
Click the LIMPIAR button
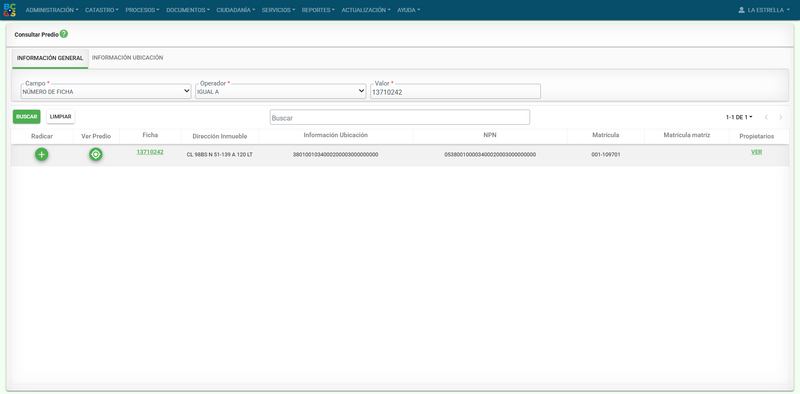[61, 117]
